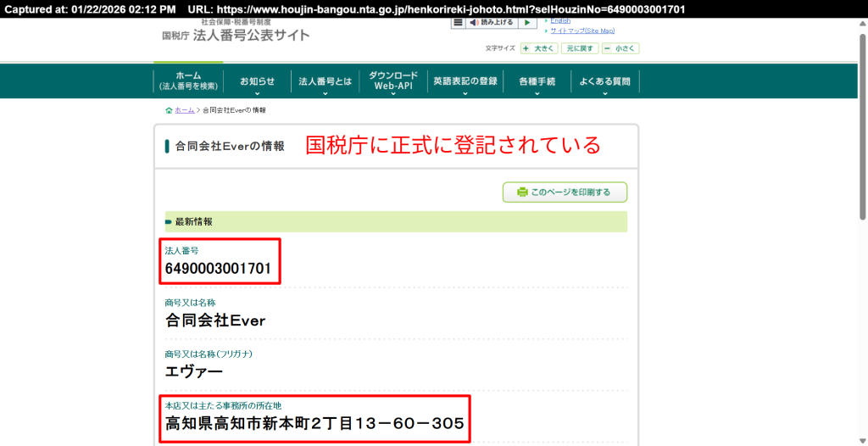Image resolution: width=868 pixels, height=446 pixels.
Task: Enlarge text with the 大きく button
Action: 539,49
